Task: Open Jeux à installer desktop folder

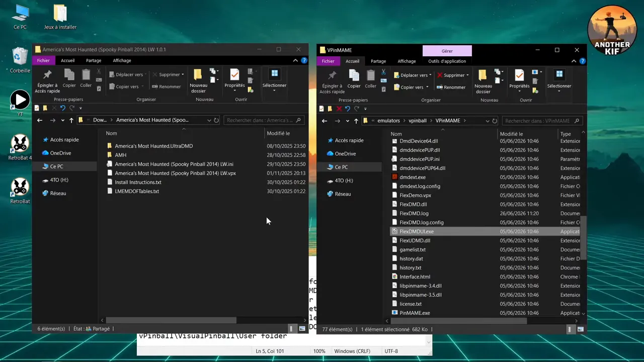Action: coord(60,17)
